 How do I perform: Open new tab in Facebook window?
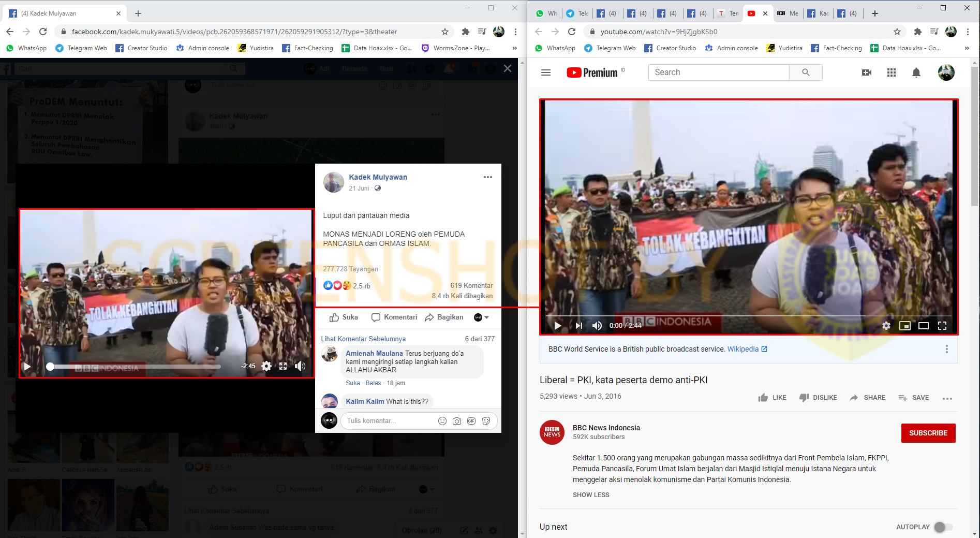coord(138,13)
